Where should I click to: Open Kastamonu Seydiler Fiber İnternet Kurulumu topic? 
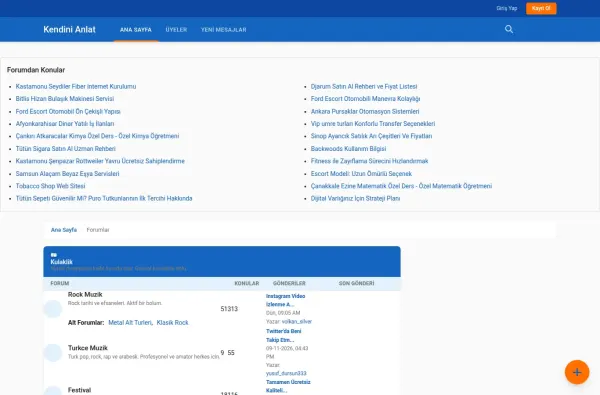(x=76, y=87)
